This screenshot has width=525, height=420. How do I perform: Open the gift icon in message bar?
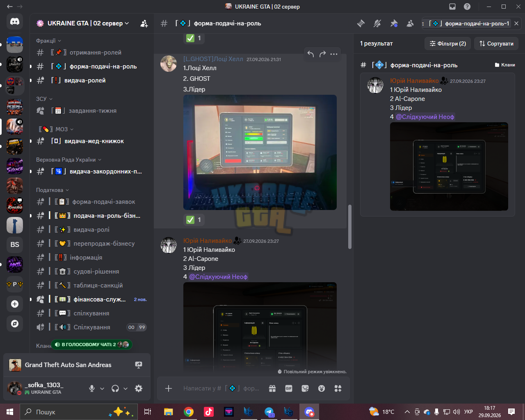coord(272,388)
